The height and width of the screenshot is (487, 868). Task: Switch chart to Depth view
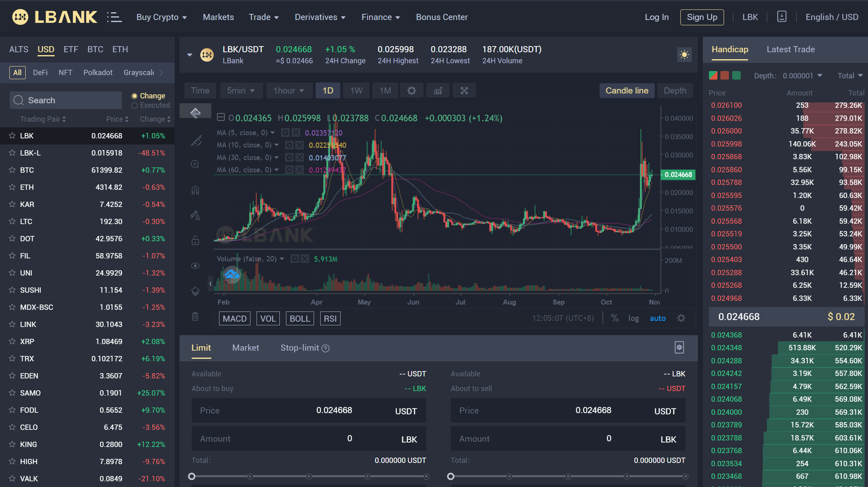pyautogui.click(x=675, y=91)
